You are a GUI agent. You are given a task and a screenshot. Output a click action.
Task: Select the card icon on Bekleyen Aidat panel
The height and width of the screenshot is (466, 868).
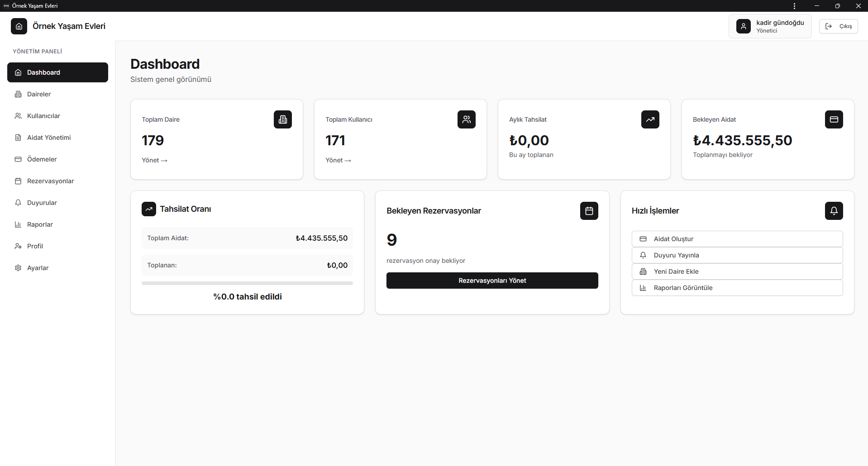[834, 119]
